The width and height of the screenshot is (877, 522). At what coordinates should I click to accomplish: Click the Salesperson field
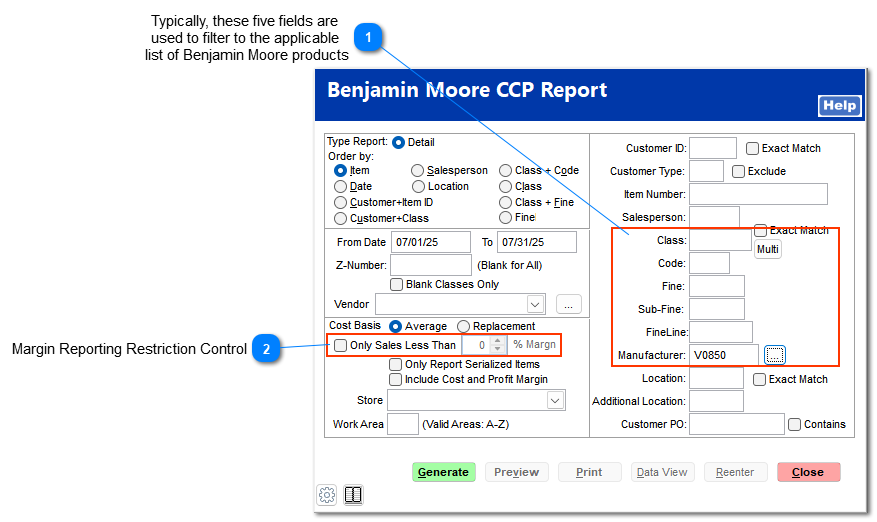pos(714,217)
